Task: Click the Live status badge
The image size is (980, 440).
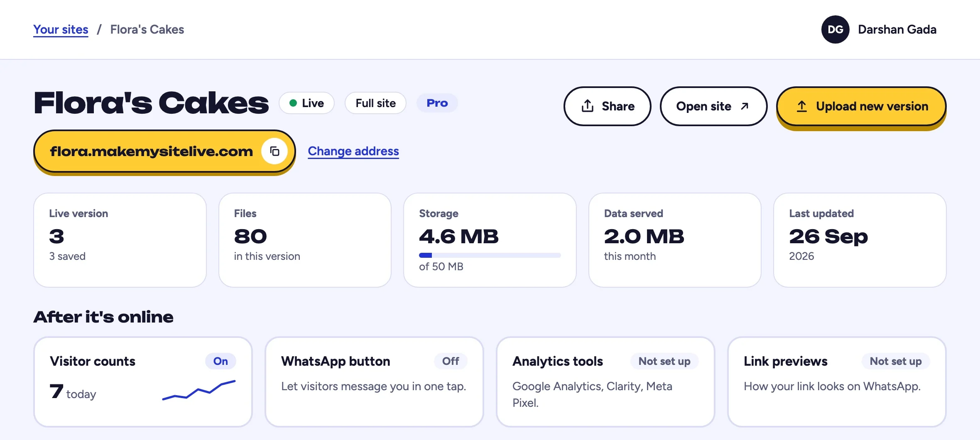Action: [x=306, y=103]
